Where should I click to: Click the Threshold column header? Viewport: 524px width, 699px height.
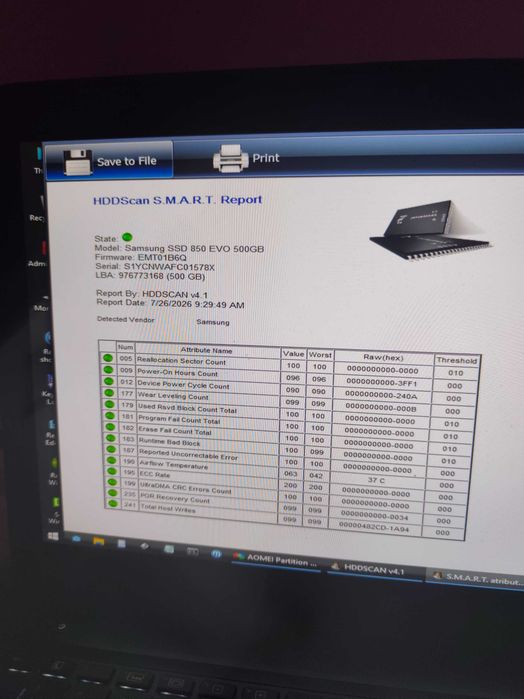[457, 360]
